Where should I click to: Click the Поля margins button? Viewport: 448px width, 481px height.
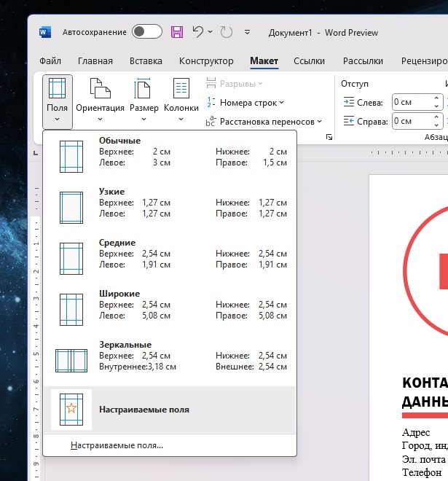coord(58,101)
